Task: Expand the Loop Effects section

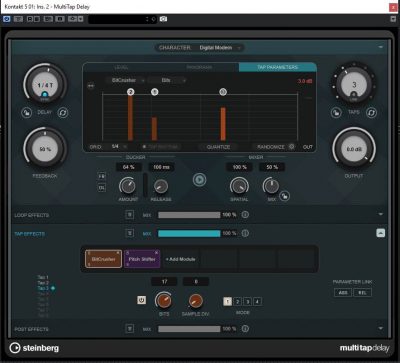Action: coord(381,214)
